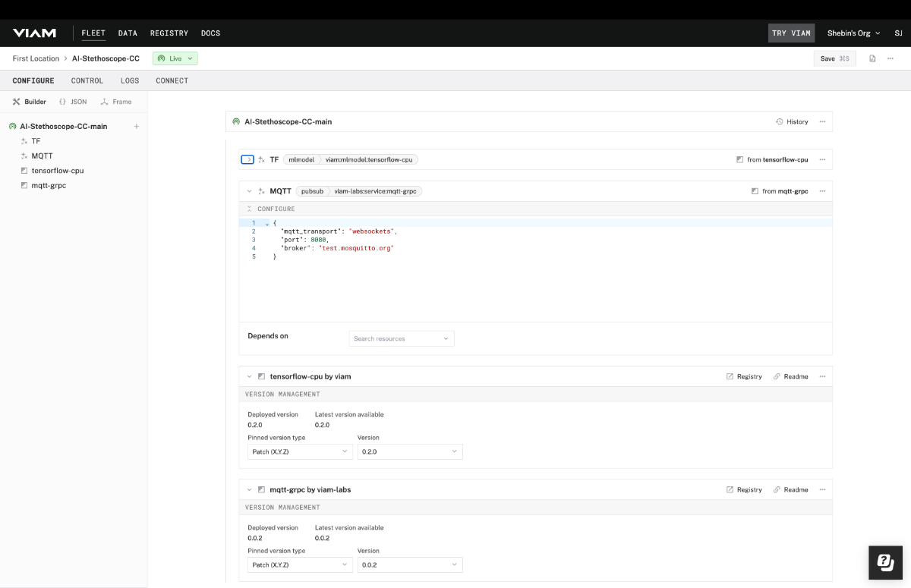Click the TF service icon in card header
Viewport: 911px width, 588px height.
click(262, 160)
